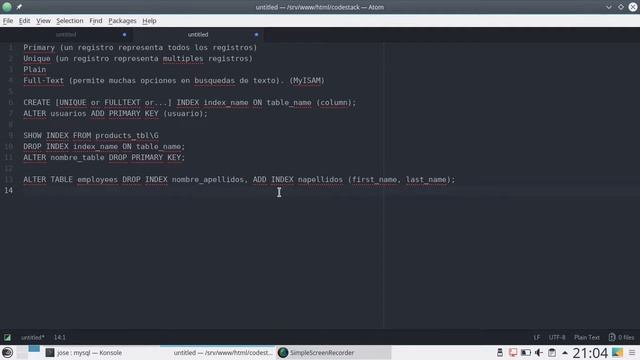Close the Atom window
The height and width of the screenshot is (360, 640).
point(633,7)
